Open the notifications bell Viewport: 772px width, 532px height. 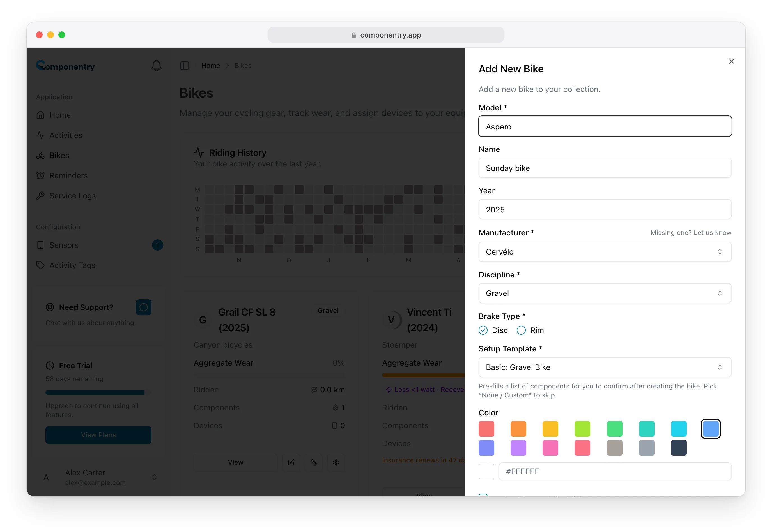click(x=157, y=66)
